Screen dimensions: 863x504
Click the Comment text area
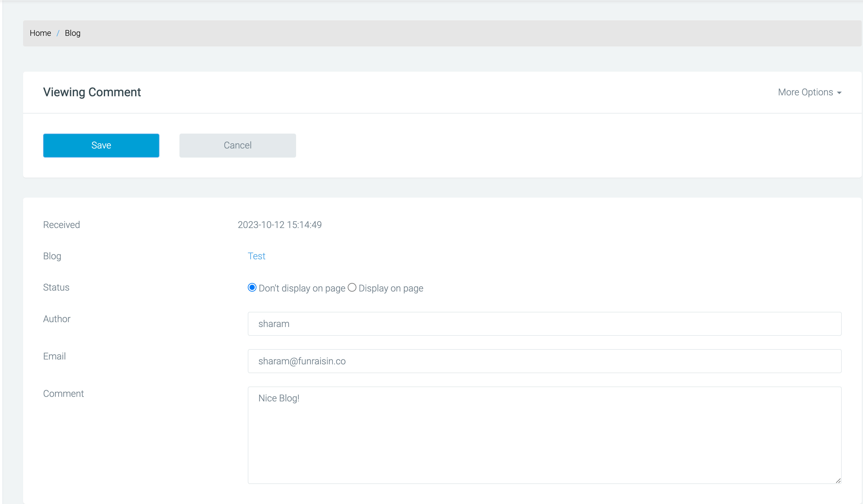544,435
